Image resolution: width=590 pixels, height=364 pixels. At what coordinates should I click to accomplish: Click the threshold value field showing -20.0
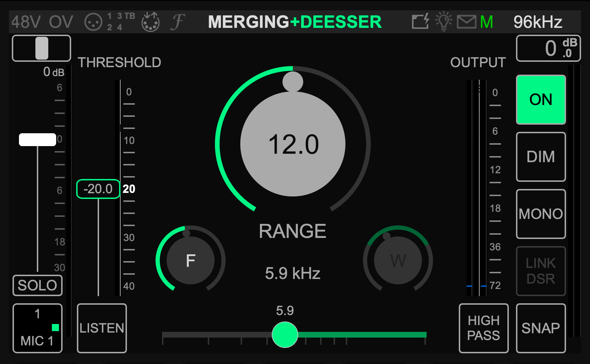pyautogui.click(x=98, y=189)
